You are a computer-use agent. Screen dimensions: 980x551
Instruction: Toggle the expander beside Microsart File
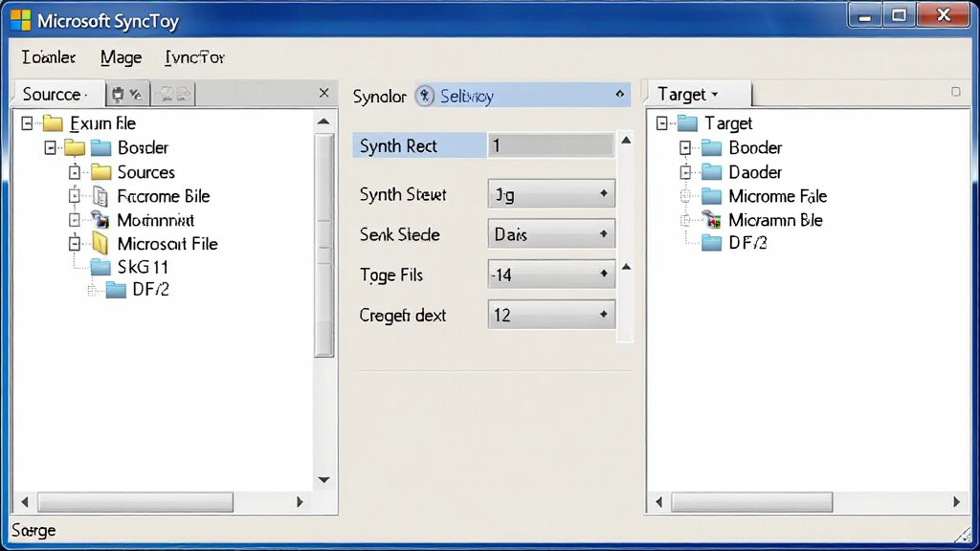[x=75, y=243]
